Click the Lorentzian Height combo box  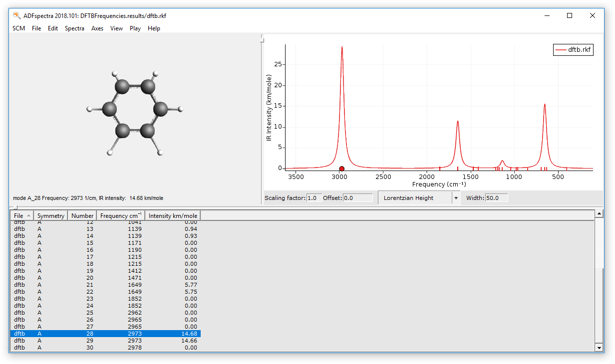[x=414, y=198]
